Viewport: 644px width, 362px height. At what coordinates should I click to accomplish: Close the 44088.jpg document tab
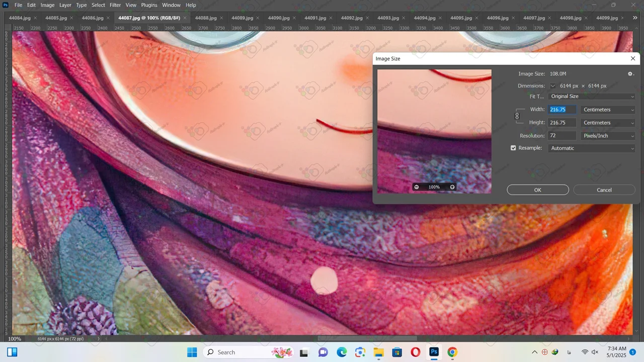(x=221, y=18)
